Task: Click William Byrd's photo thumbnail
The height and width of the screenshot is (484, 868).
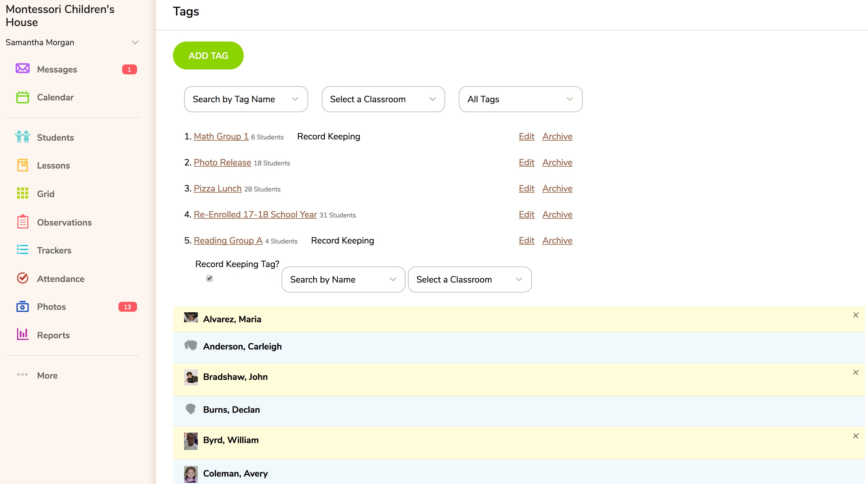Action: point(191,441)
